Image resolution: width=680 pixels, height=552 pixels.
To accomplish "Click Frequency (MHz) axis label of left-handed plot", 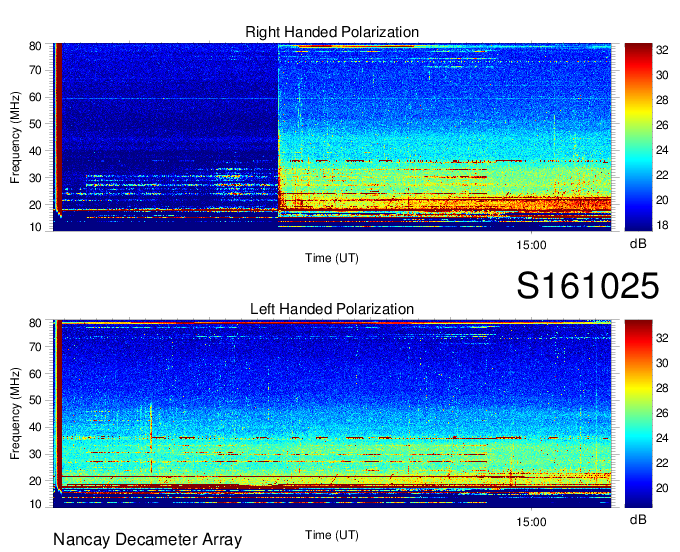I will coord(15,414).
